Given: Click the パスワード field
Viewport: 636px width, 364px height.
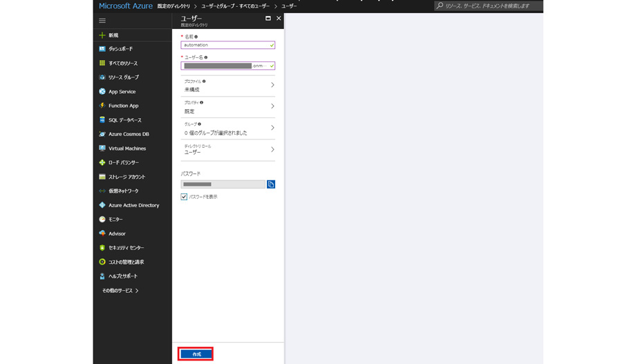Looking at the screenshot, I should [x=223, y=184].
